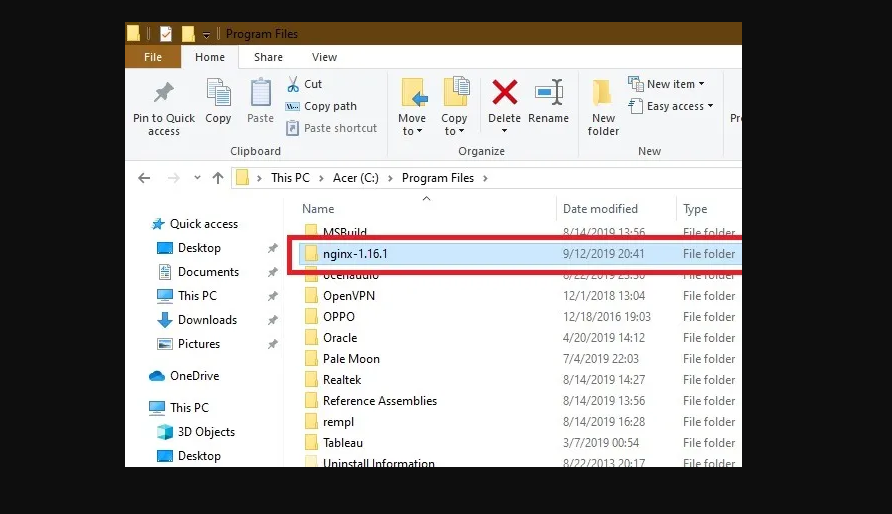
Task: Click the Rename icon
Action: click(548, 93)
